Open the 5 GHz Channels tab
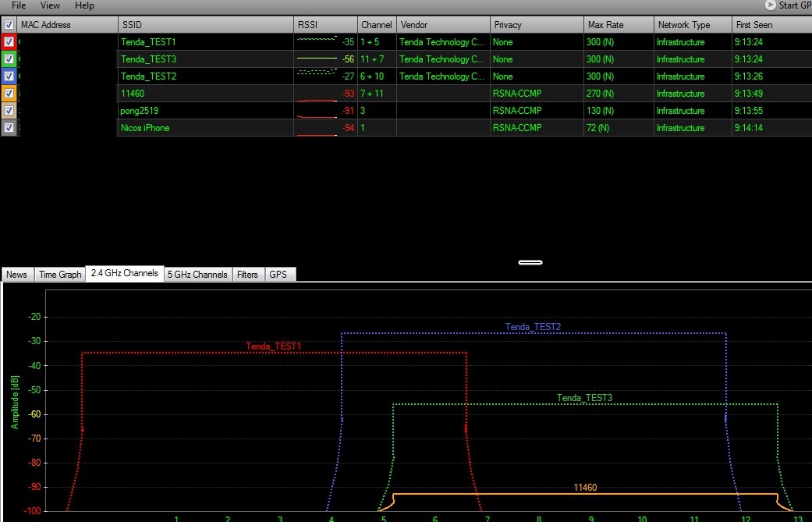This screenshot has height=522, width=812. [198, 275]
